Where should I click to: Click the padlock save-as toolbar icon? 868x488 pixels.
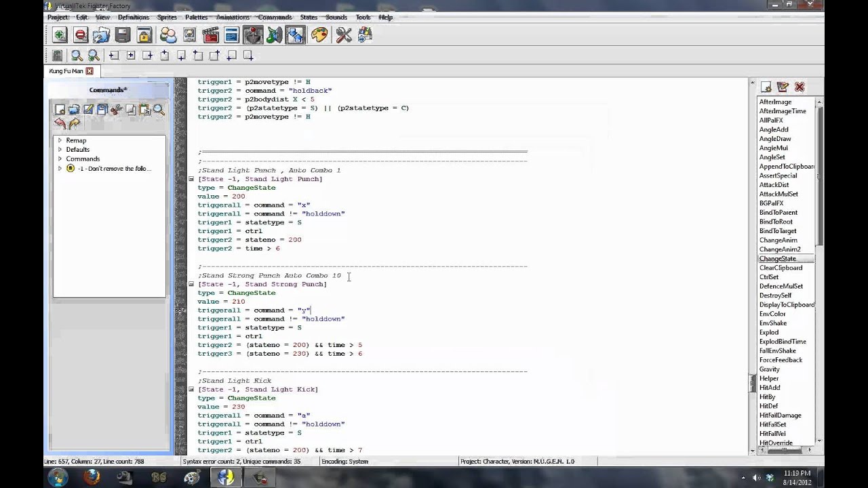coord(144,35)
